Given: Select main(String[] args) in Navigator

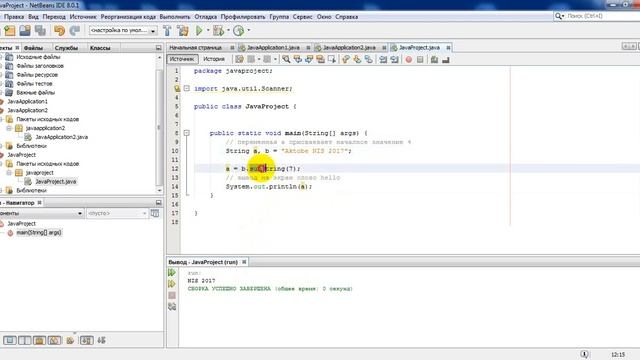Looking at the screenshot, I should 39,233.
